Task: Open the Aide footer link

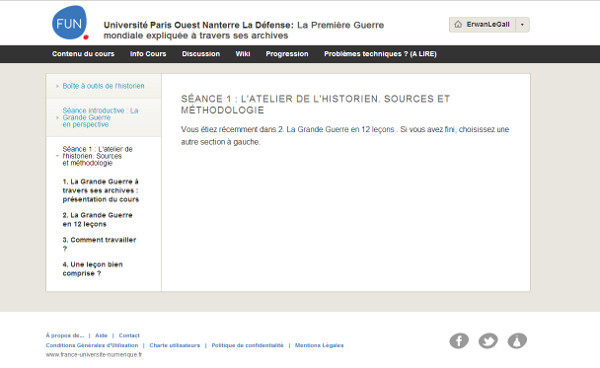Action: 101,335
